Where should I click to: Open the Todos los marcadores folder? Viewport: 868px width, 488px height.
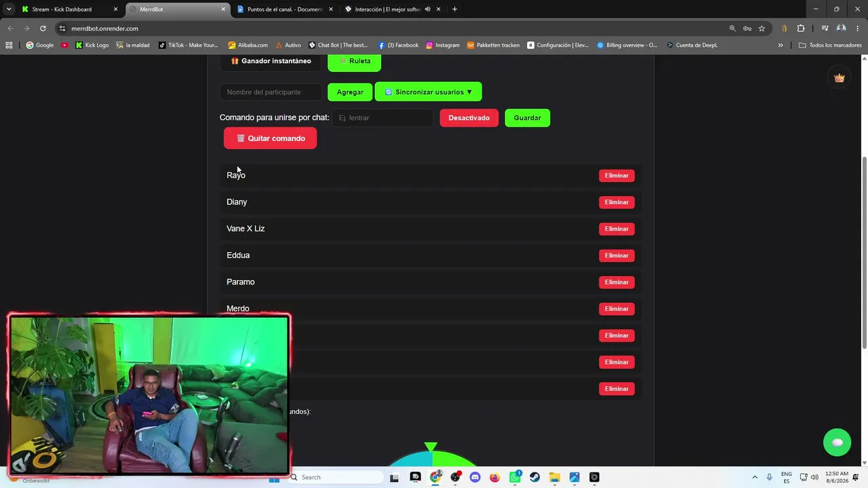(x=830, y=45)
